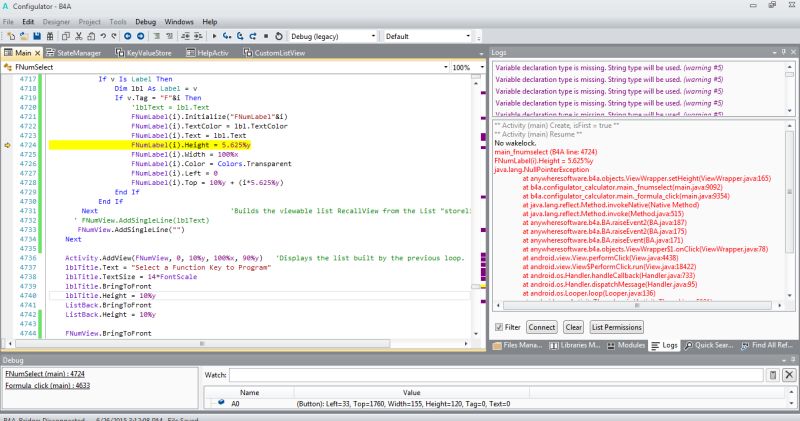
Task: Open the Default configuration dropdown
Action: coord(466,36)
